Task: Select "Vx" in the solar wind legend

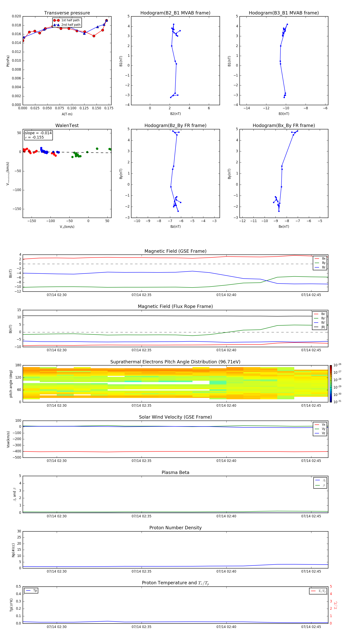Action: [x=320, y=424]
